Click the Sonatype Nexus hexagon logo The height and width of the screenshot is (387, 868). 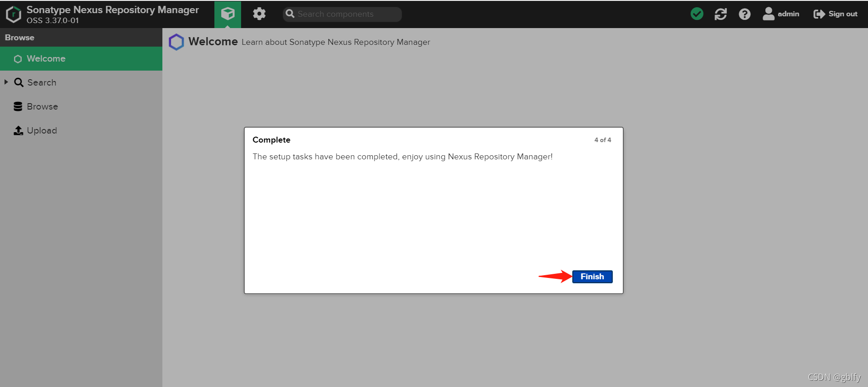pos(14,14)
